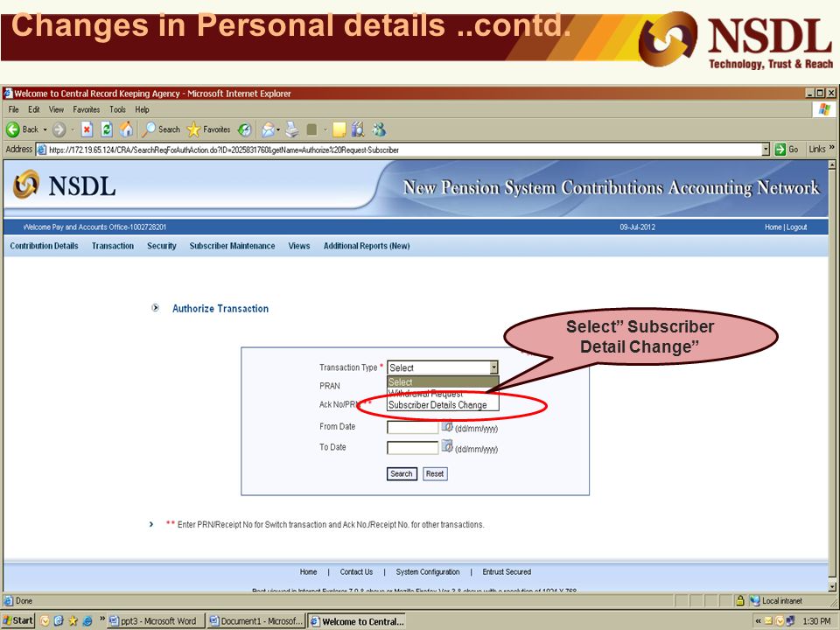Image resolution: width=840 pixels, height=630 pixels.
Task: Click the yellow note toolbar icon
Action: coord(339,129)
